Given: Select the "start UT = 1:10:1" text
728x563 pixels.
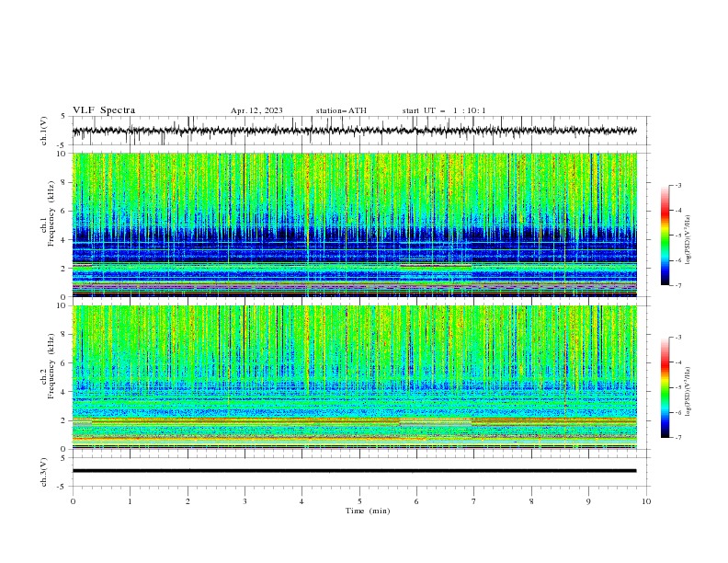Looking at the screenshot, I should pos(444,110).
